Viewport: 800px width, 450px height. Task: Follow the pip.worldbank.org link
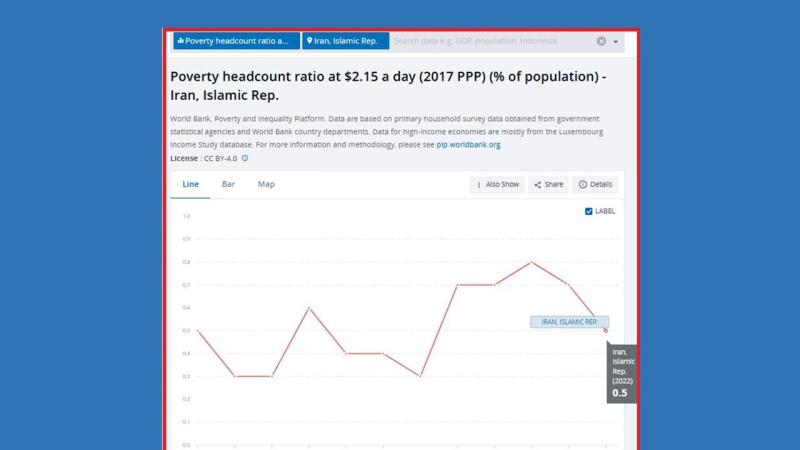468,145
